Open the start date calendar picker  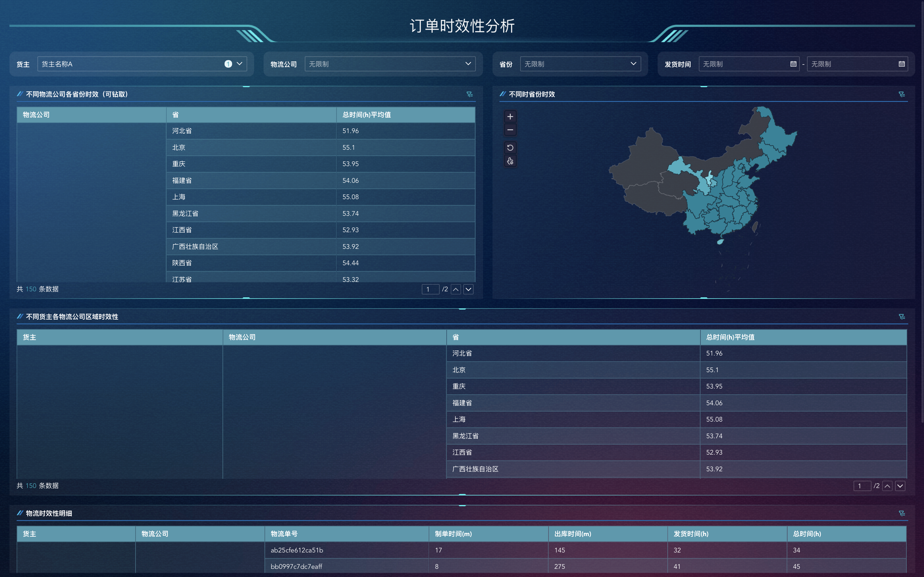(793, 64)
